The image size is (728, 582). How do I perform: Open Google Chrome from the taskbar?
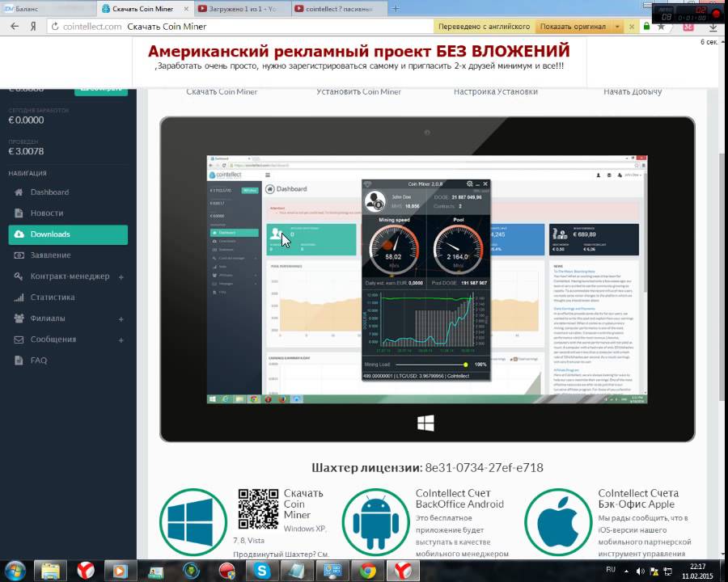coord(368,571)
